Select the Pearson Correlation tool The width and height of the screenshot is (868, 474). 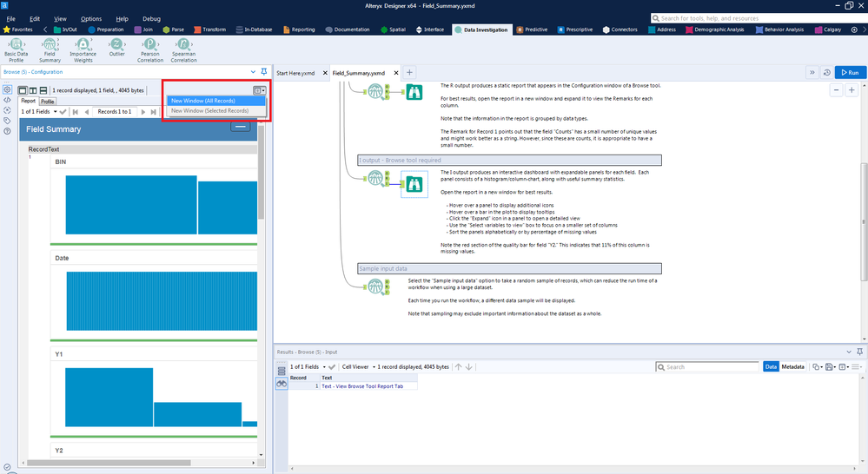tap(150, 49)
